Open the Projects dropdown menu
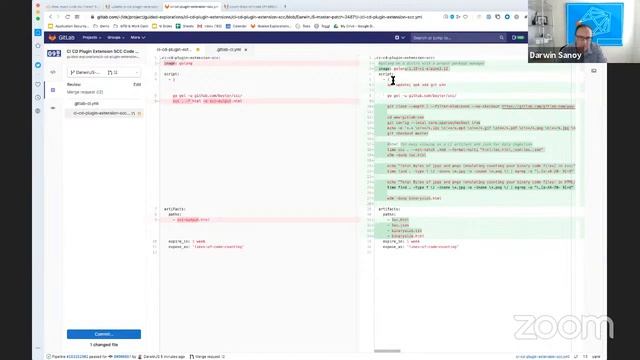 91,38
